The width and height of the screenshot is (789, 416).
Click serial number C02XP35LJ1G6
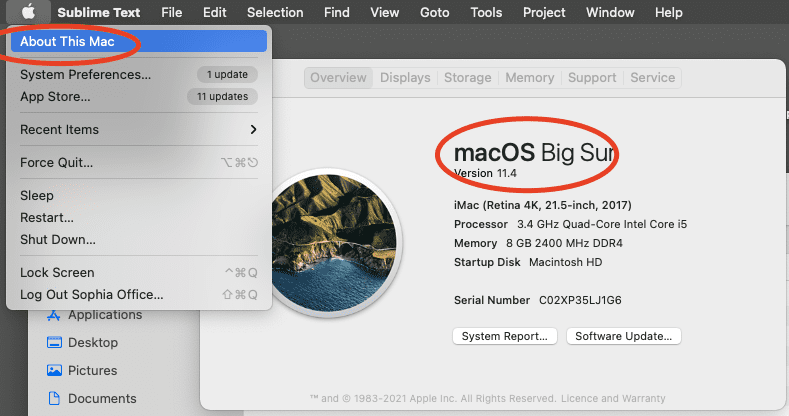(x=580, y=300)
